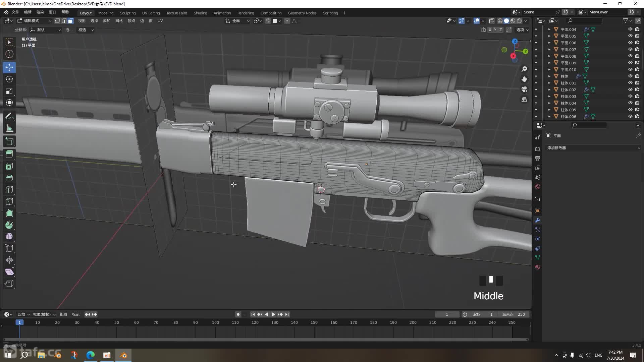The height and width of the screenshot is (362, 644).
Task: Select the Annotate tool
Action: point(9,116)
